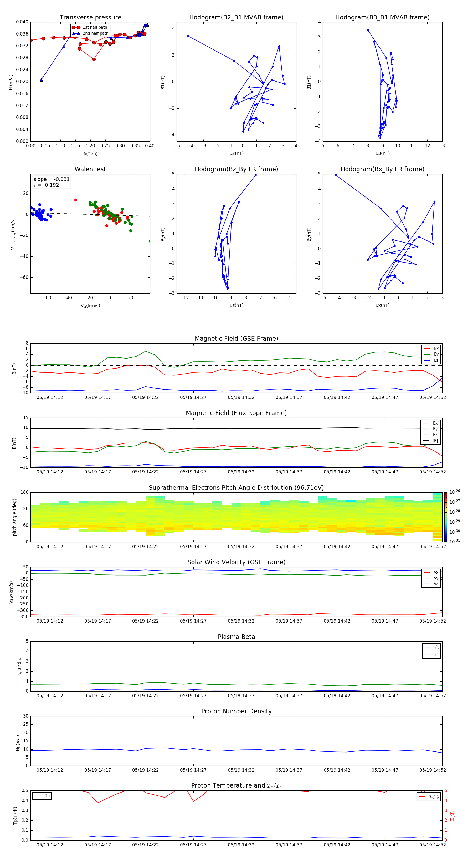Click the 'Magnetic Field (Flux Rope Frame)' title
473x868 pixels.
236,413
